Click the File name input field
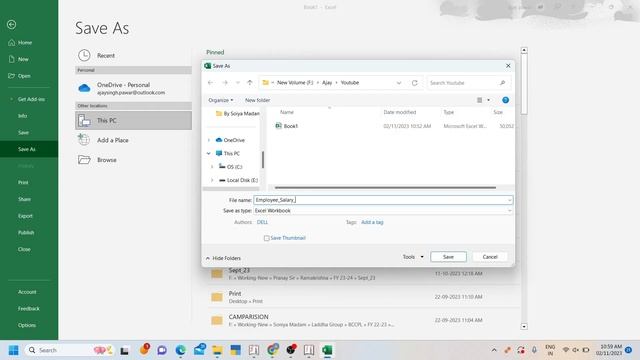This screenshot has width=640, height=360. 382,200
